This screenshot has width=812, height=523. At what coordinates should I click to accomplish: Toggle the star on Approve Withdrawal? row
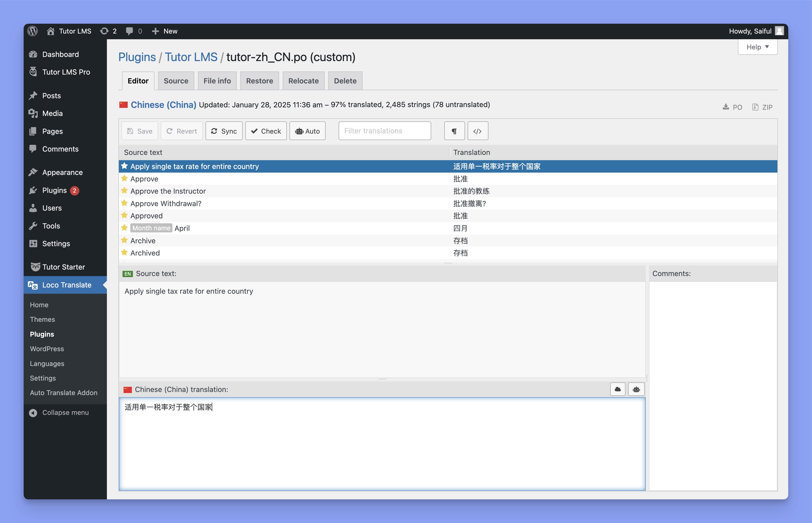pyautogui.click(x=124, y=203)
